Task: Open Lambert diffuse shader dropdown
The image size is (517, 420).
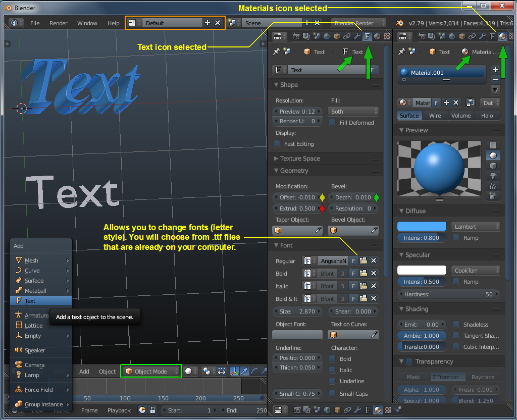Action: pyautogui.click(x=476, y=227)
